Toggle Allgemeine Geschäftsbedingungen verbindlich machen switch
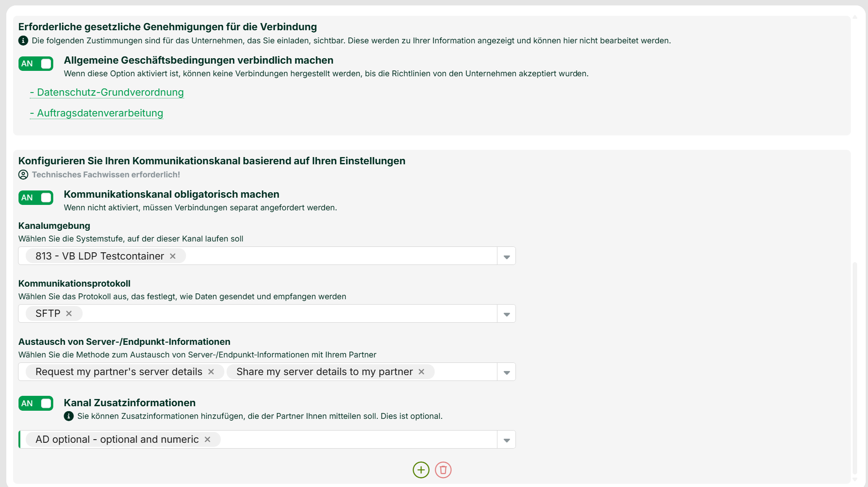The image size is (868, 487). pyautogui.click(x=36, y=64)
